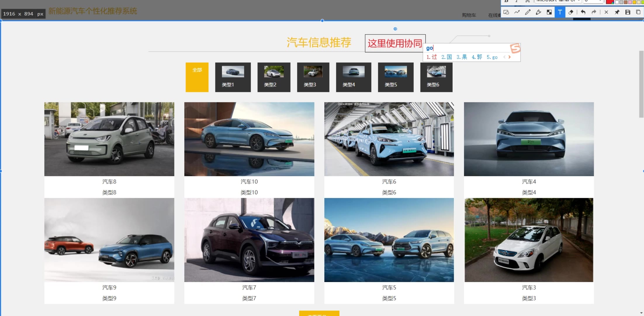Switch to the 类型3 category tab
Viewport: 644px width, 316px height.
pyautogui.click(x=313, y=77)
